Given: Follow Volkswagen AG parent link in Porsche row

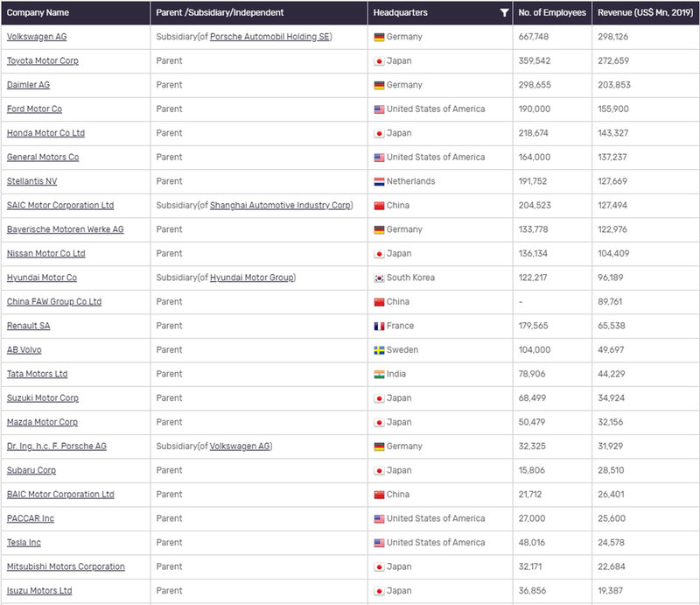Looking at the screenshot, I should [240, 447].
